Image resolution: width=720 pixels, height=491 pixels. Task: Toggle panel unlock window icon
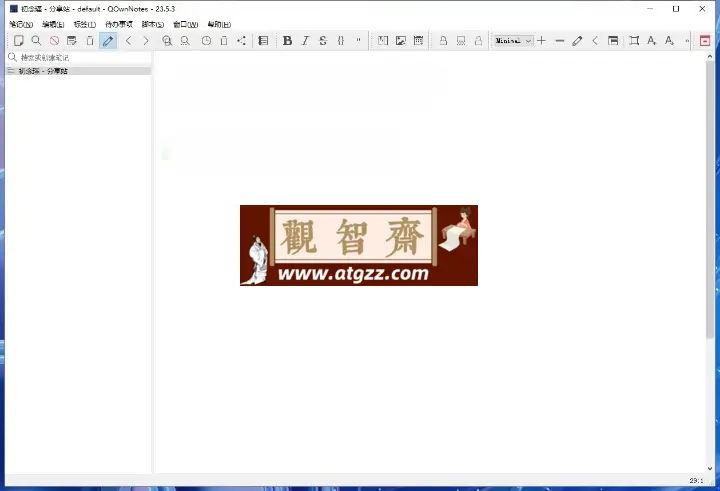coord(613,41)
